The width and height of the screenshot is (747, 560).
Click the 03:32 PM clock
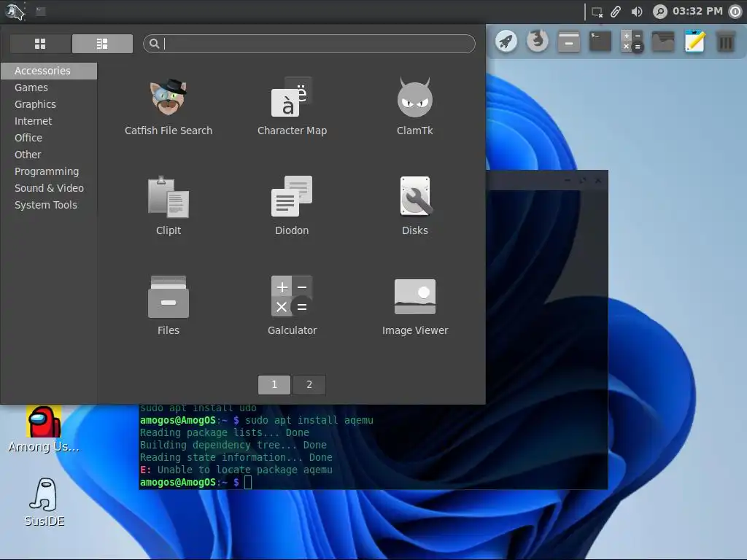tap(697, 11)
